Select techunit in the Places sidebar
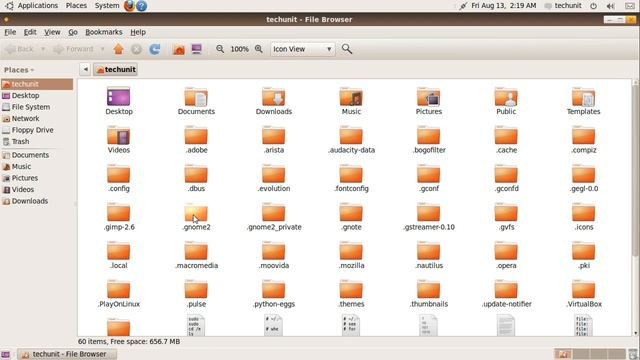 pyautogui.click(x=37, y=84)
